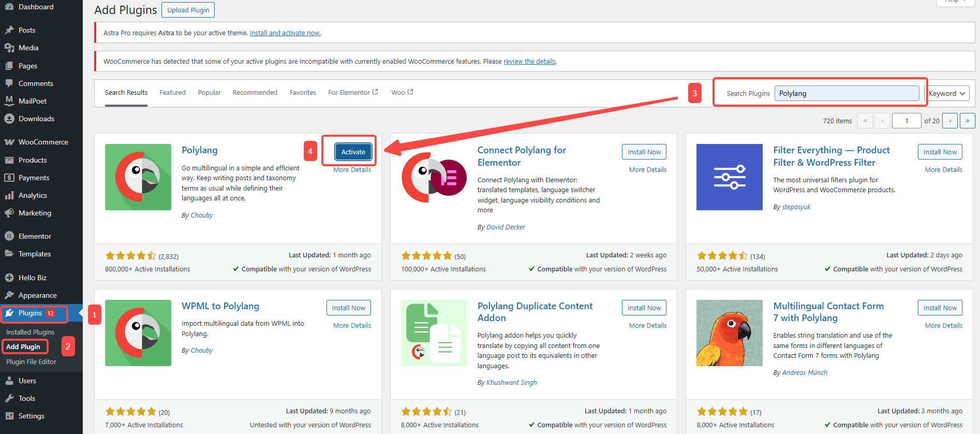Screen dimensions: 980x434
Task: Click the Settings sliders icon
Action: pos(9,416)
